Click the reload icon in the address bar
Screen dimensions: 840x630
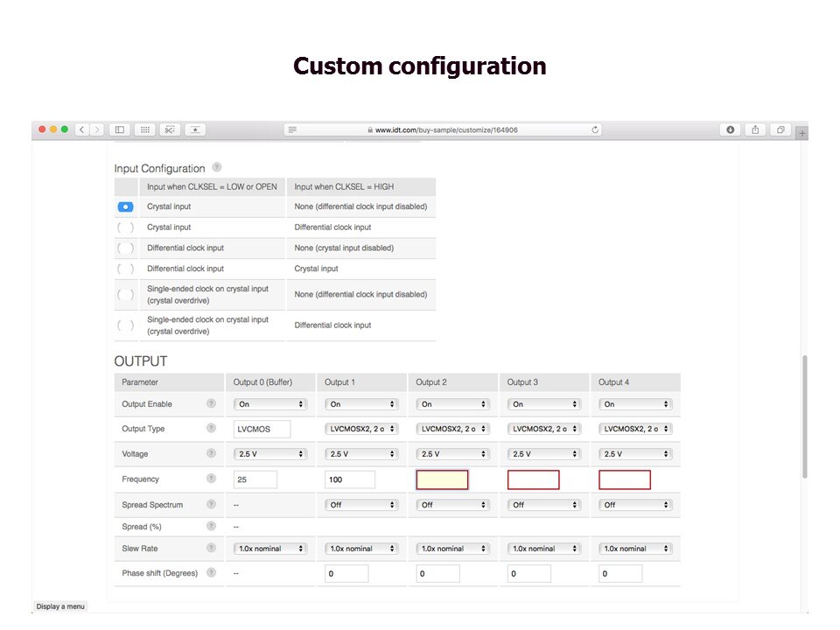point(594,129)
